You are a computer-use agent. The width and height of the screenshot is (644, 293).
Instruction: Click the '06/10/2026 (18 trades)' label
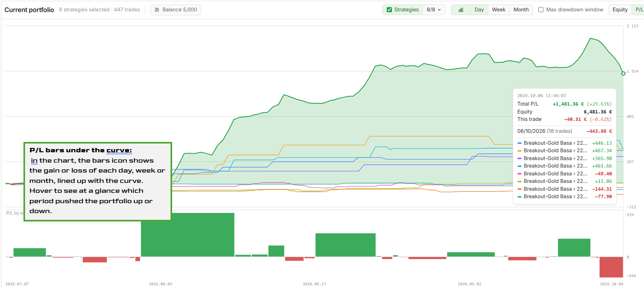[545, 131]
